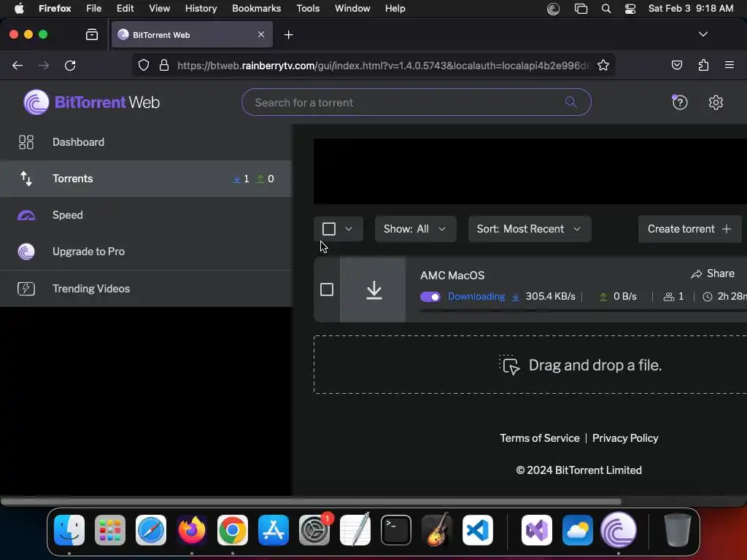The width and height of the screenshot is (747, 560).
Task: Open Visual Studio Code from the Dock
Action: click(x=477, y=530)
